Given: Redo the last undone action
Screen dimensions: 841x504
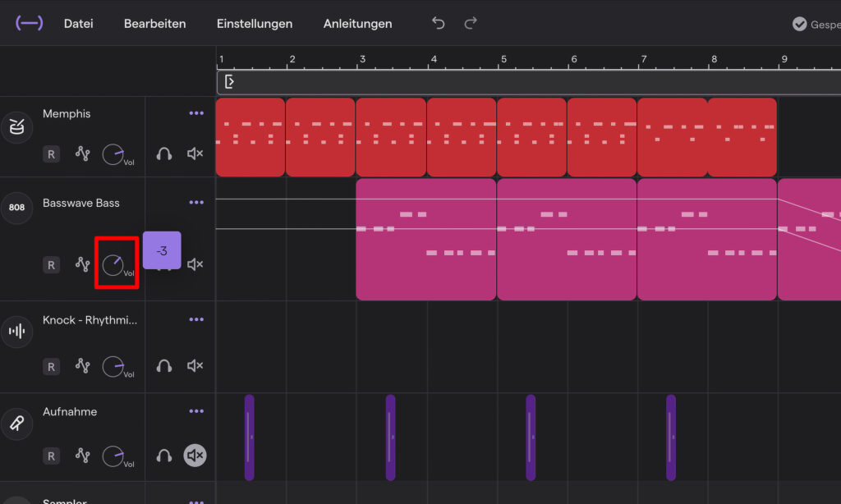Looking at the screenshot, I should 471,23.
